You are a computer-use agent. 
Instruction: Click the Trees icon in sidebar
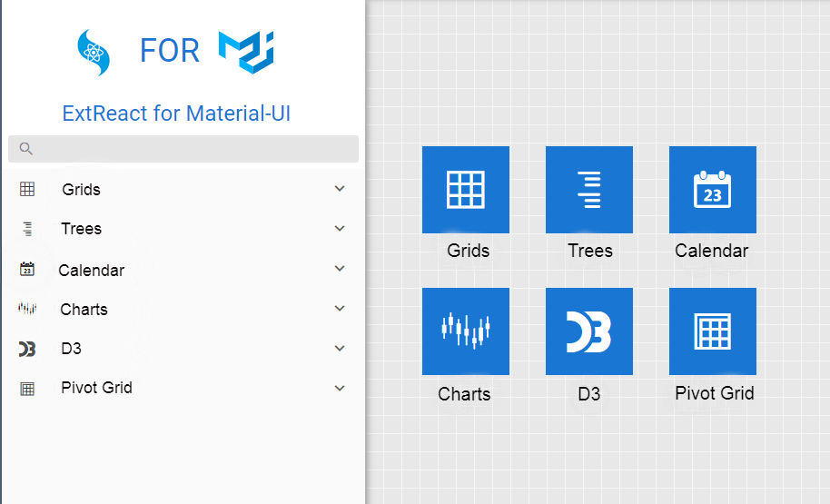(x=27, y=229)
